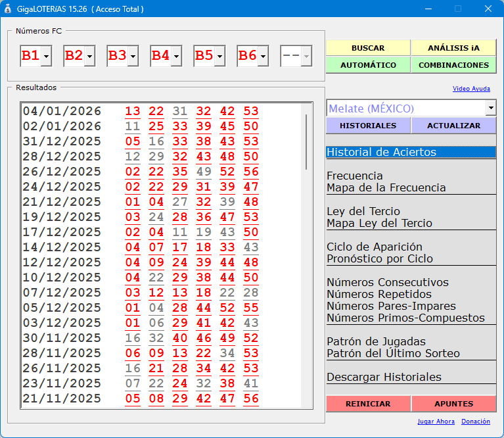504x438 pixels.
Task: Follow the Jugar Ahora link
Action: point(436,422)
